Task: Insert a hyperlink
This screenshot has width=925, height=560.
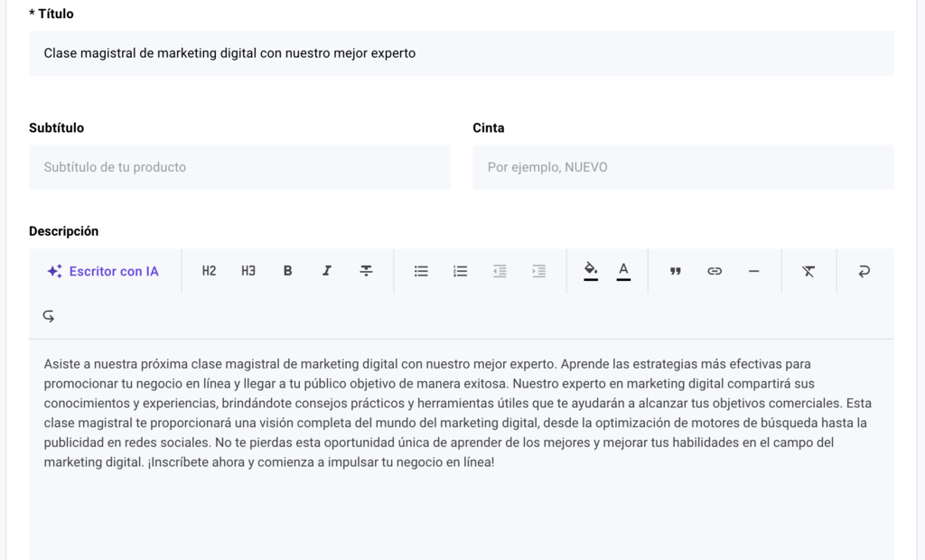Action: (x=715, y=270)
